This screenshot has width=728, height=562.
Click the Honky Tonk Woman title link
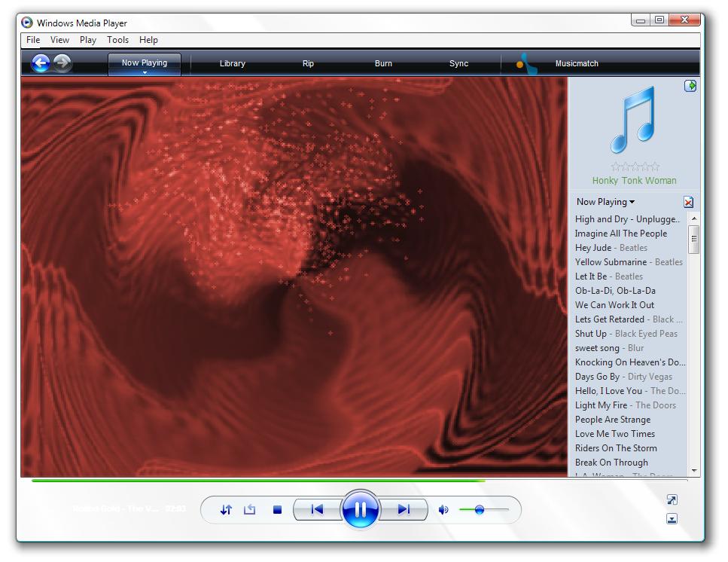(634, 180)
